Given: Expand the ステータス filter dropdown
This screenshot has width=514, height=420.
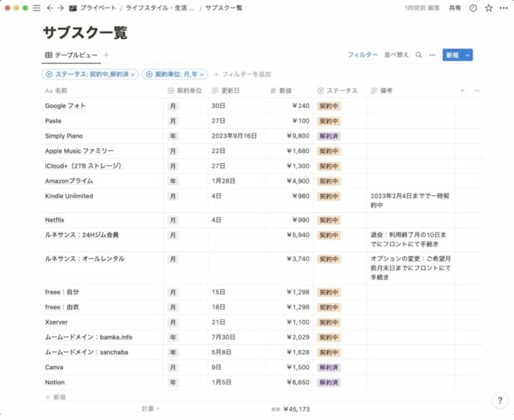Looking at the screenshot, I should pos(91,74).
